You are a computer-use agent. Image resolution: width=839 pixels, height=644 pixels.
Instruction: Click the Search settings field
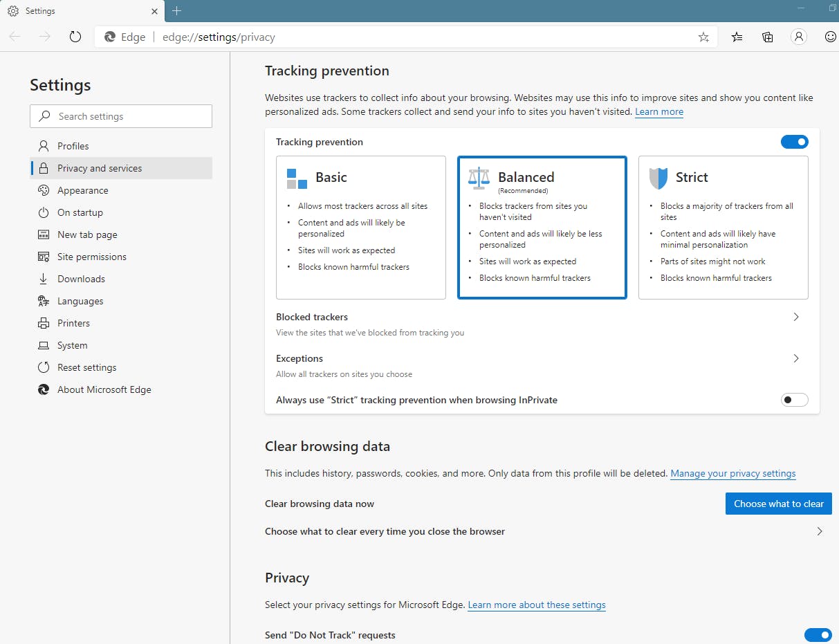(121, 116)
